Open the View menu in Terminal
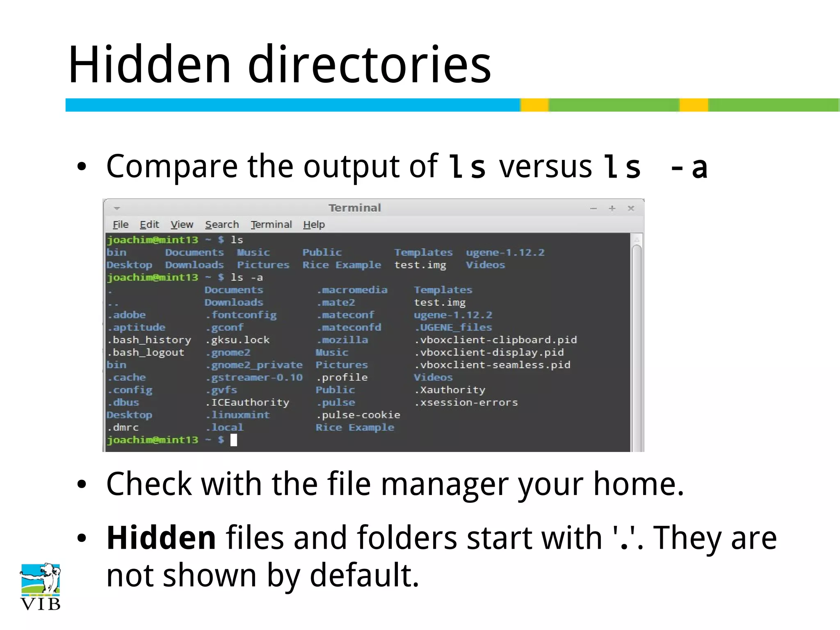Image resolution: width=840 pixels, height=630 pixels. (182, 224)
